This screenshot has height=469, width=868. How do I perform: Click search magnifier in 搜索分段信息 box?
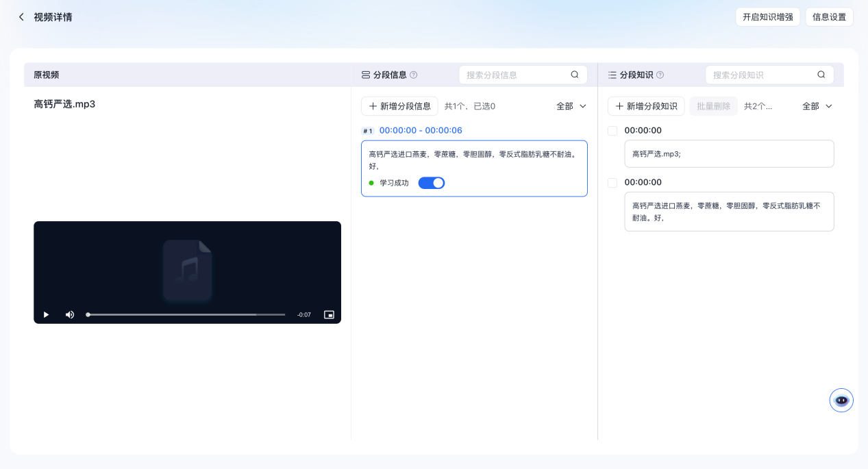(x=575, y=75)
